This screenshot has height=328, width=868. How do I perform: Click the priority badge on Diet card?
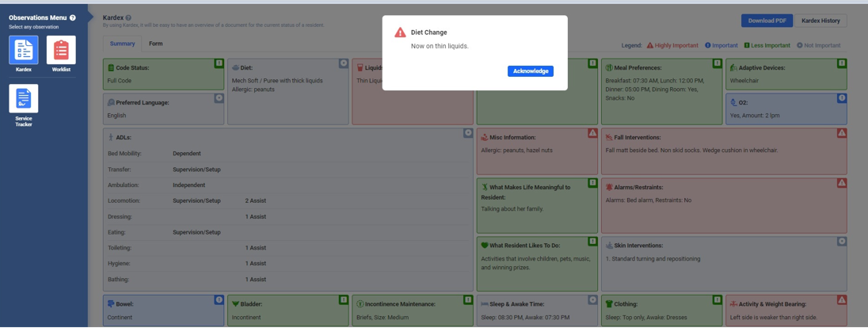343,63
